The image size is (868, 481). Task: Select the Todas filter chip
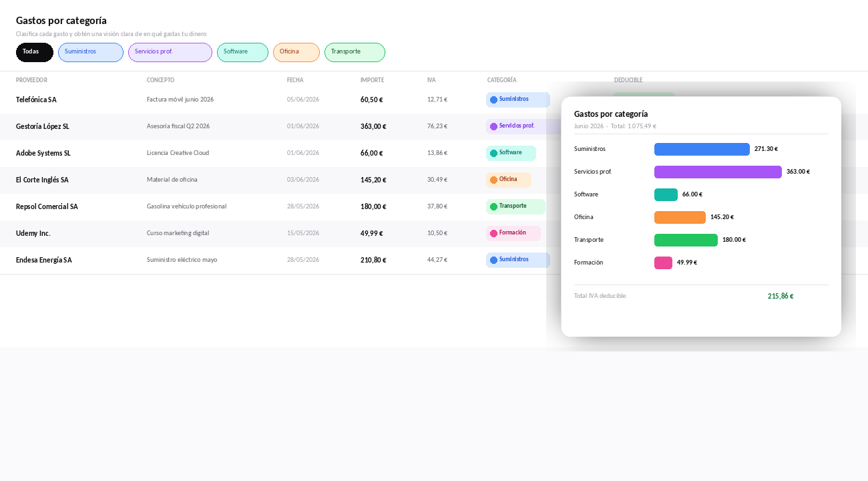point(34,52)
